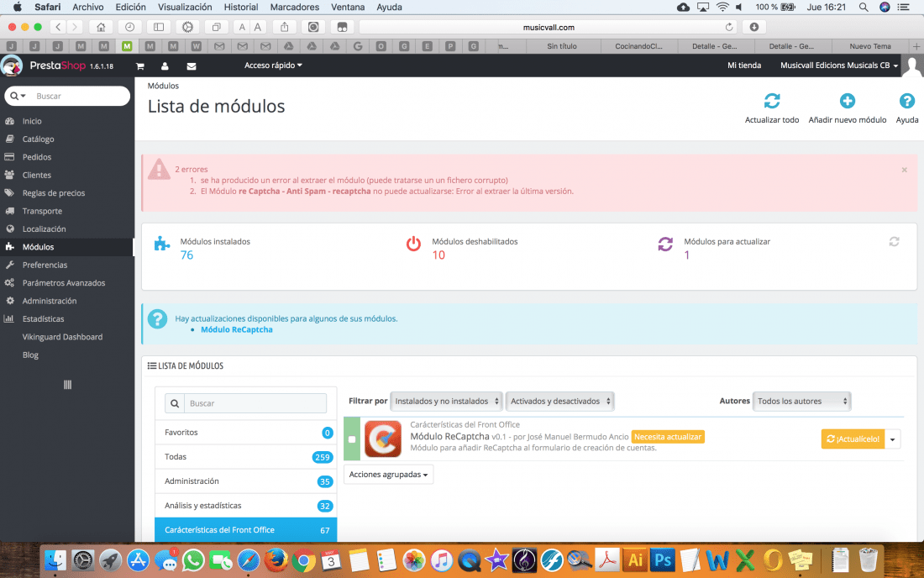Click the Módulos breadcrumb
The image size is (924, 578).
point(163,86)
